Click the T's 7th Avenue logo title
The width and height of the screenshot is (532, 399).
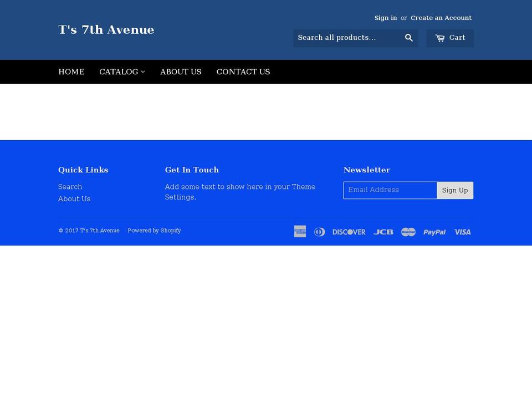point(106,30)
